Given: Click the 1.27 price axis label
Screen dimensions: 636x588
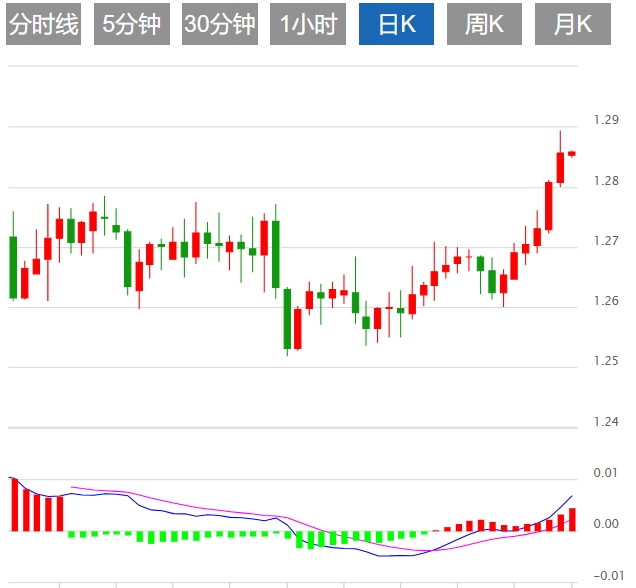Looking at the screenshot, I should pos(606,240).
